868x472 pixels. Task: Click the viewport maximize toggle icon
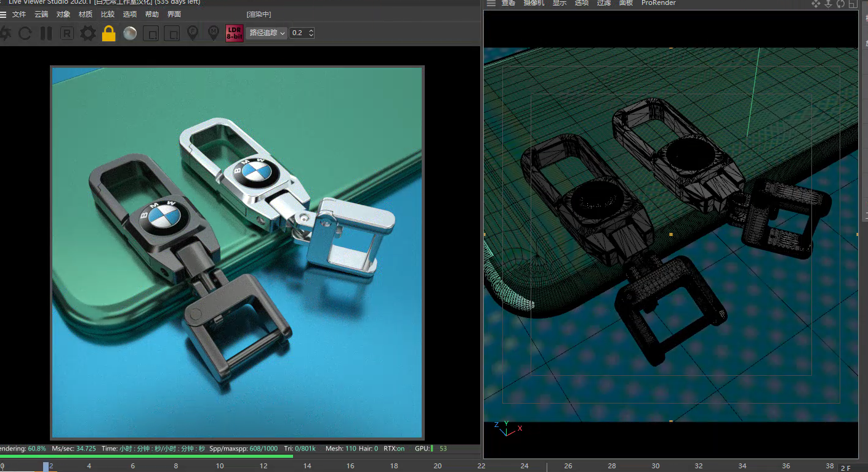(853, 4)
